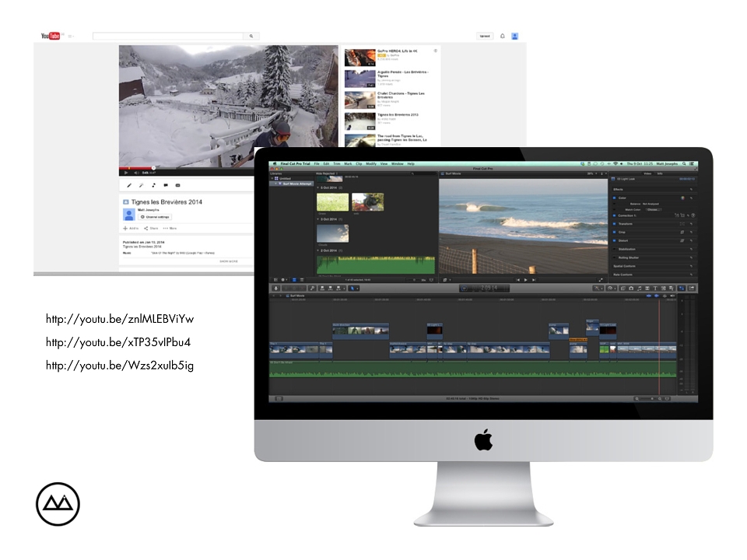Toggle the Transform checkbox in inspector
747x560 pixels.
614,224
